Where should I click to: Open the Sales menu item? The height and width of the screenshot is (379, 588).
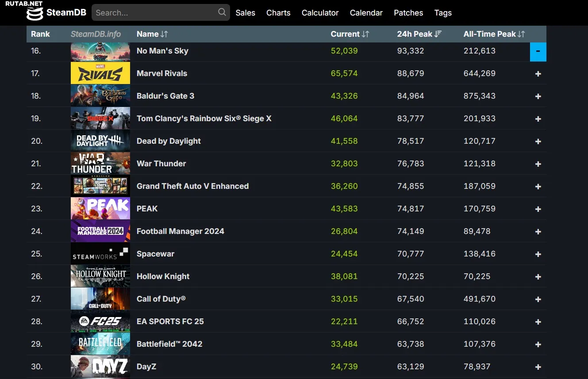point(245,13)
